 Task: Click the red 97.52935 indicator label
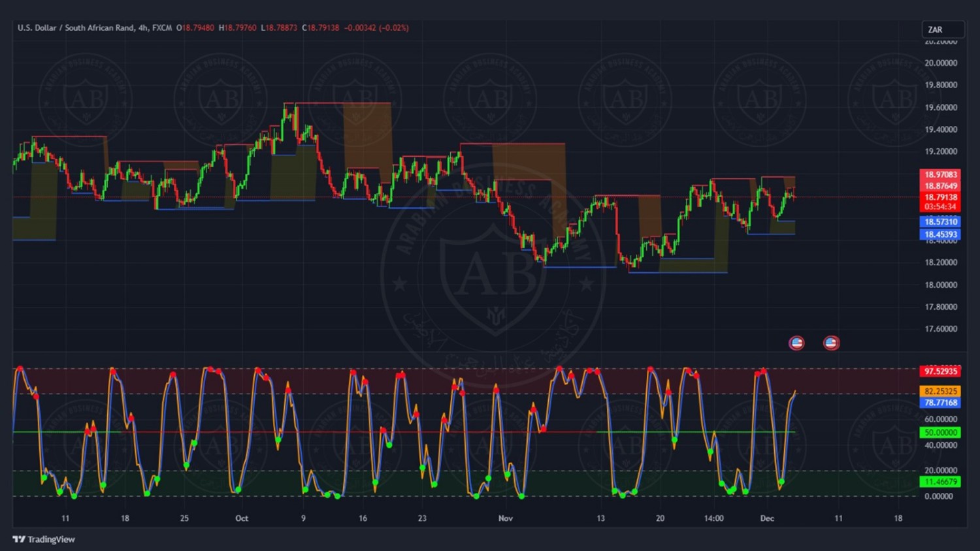pos(940,371)
